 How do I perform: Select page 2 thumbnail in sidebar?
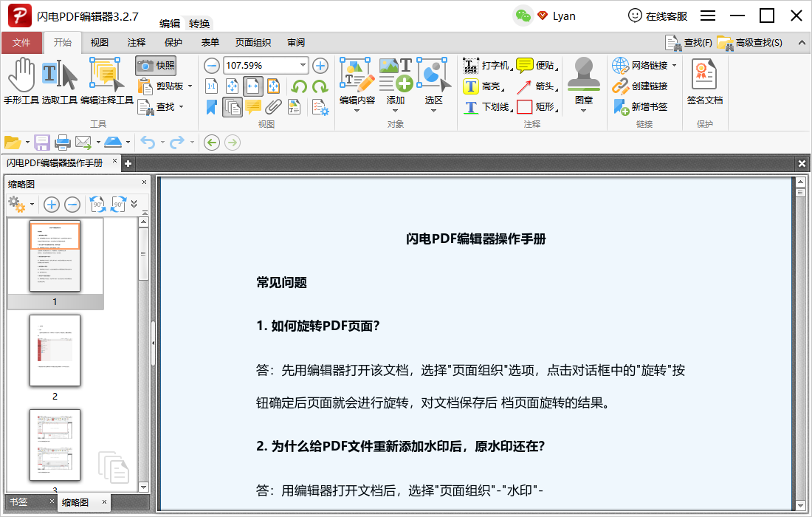pyautogui.click(x=55, y=352)
